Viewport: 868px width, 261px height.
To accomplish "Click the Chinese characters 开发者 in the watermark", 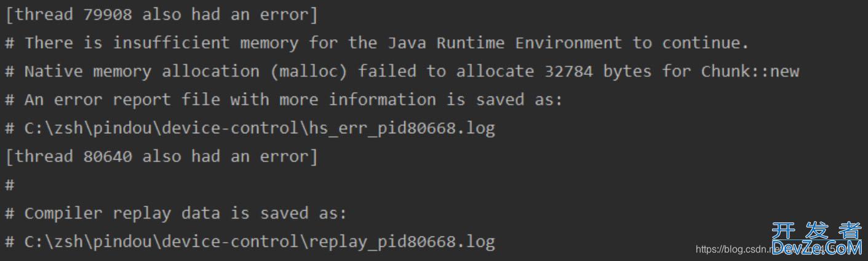I will [816, 231].
